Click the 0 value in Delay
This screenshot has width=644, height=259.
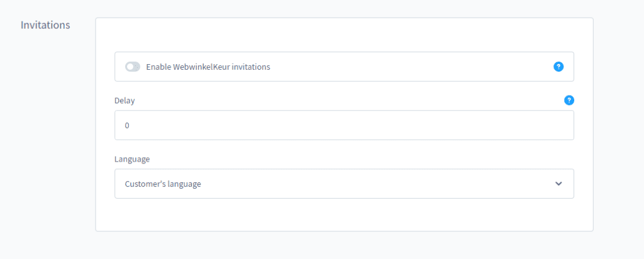[x=127, y=126]
